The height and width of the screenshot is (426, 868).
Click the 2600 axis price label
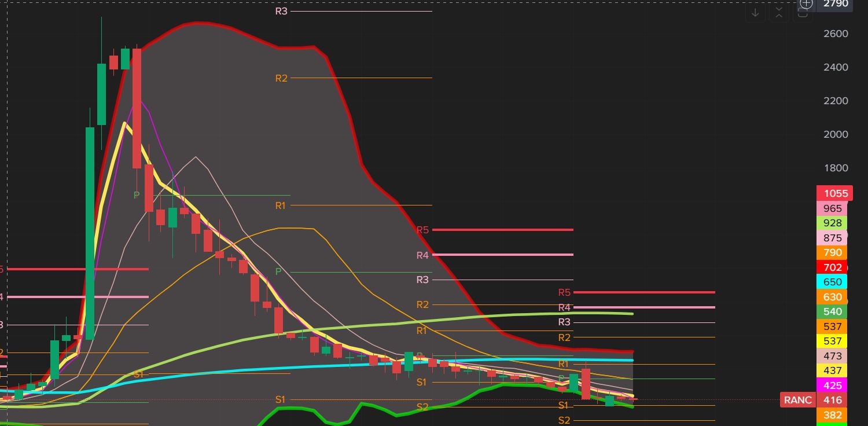pos(836,34)
